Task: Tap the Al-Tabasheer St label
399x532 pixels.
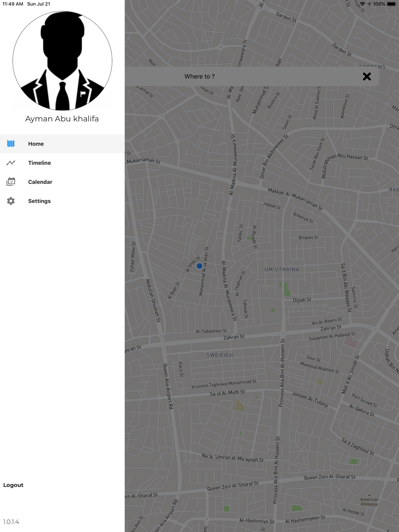Action: pyautogui.click(x=211, y=331)
